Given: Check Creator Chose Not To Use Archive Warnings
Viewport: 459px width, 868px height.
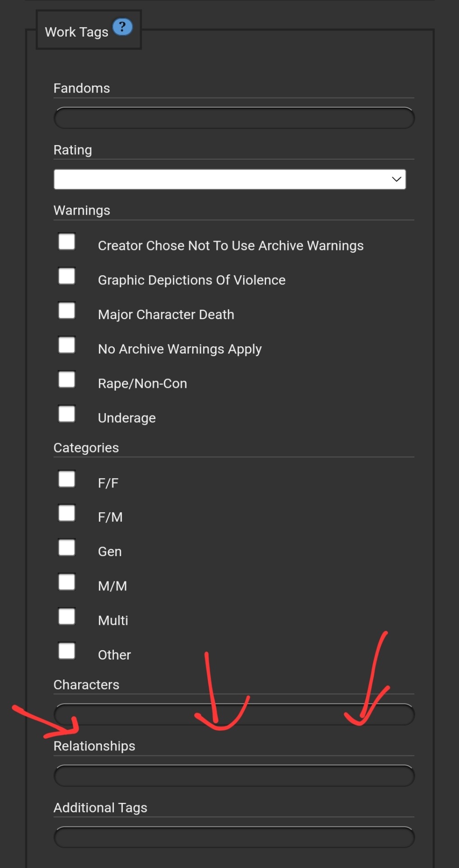Looking at the screenshot, I should click(67, 242).
